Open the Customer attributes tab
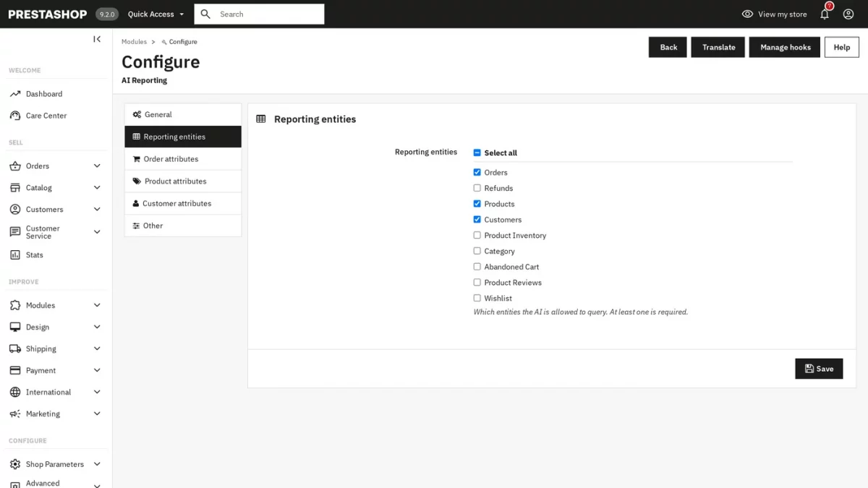This screenshot has height=488, width=868. (x=183, y=204)
